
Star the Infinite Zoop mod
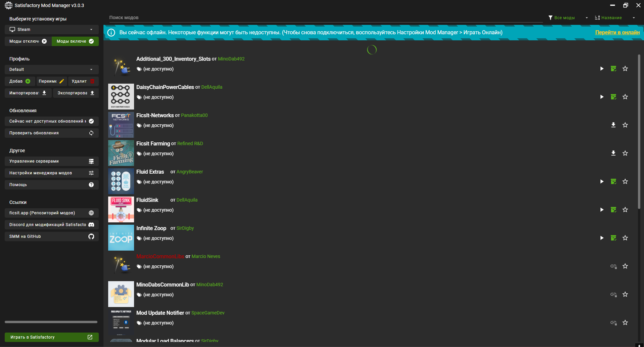click(625, 238)
